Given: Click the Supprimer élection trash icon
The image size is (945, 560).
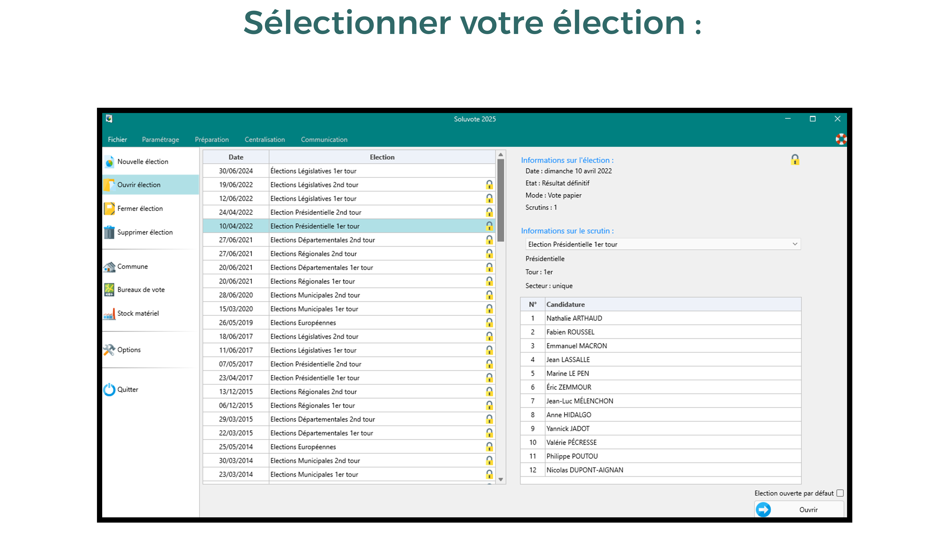Looking at the screenshot, I should click(109, 232).
